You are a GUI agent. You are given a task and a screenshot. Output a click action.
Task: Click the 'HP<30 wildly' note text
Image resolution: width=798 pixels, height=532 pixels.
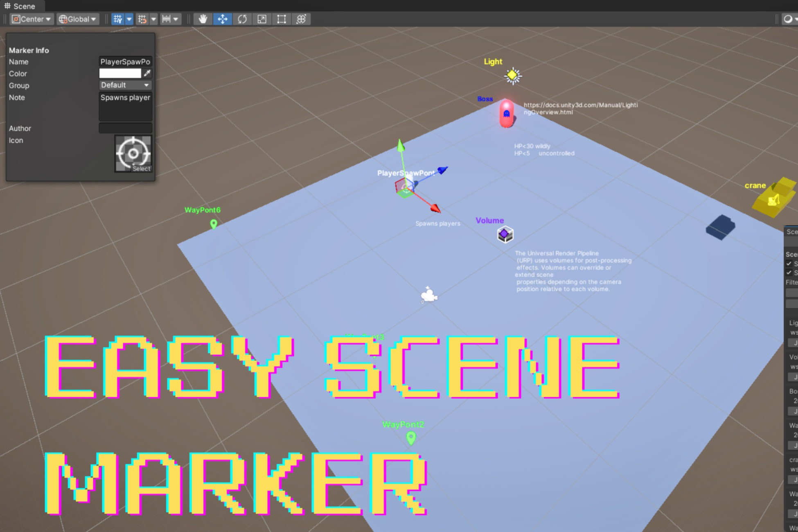pos(532,146)
